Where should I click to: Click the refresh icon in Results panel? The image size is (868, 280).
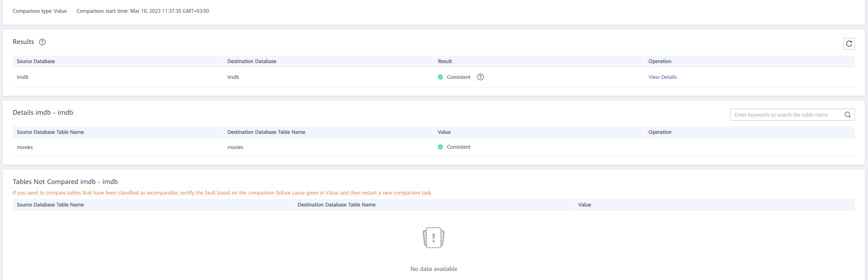[849, 44]
